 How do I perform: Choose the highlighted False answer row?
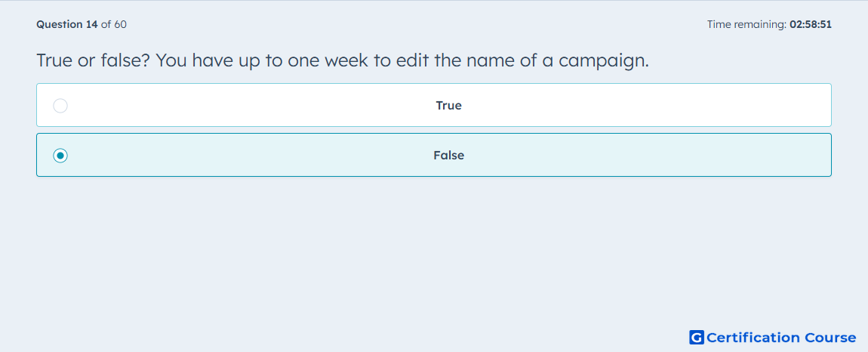click(x=434, y=155)
